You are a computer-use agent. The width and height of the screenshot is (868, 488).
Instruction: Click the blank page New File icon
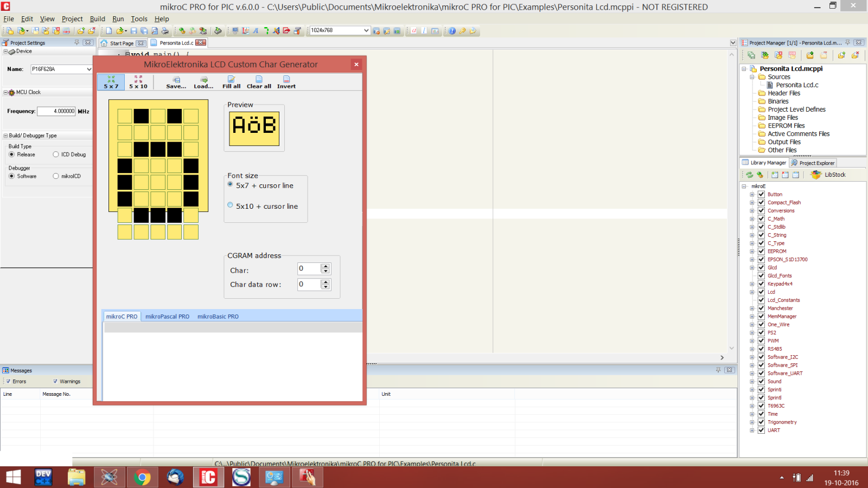[108, 31]
